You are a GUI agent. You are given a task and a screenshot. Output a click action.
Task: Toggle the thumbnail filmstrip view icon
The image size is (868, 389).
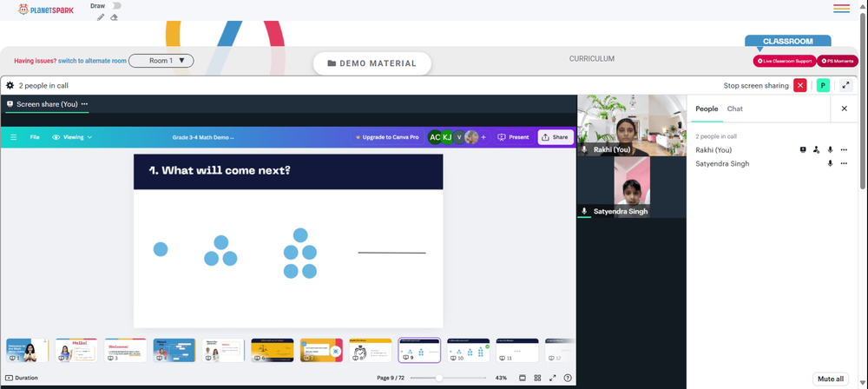click(523, 378)
